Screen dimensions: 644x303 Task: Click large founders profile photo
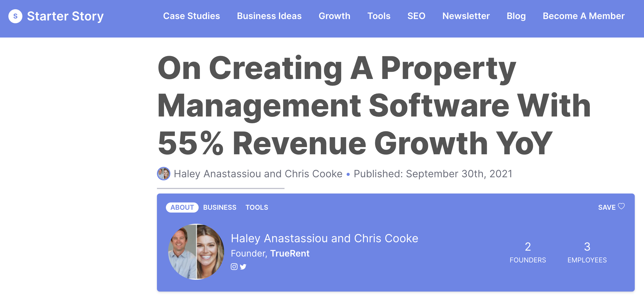(x=196, y=251)
